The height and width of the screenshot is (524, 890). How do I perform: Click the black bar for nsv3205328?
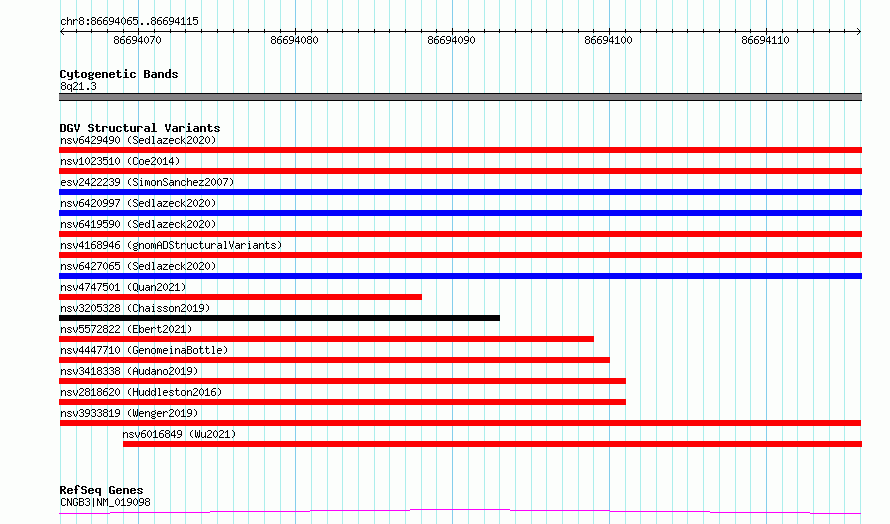point(279,318)
